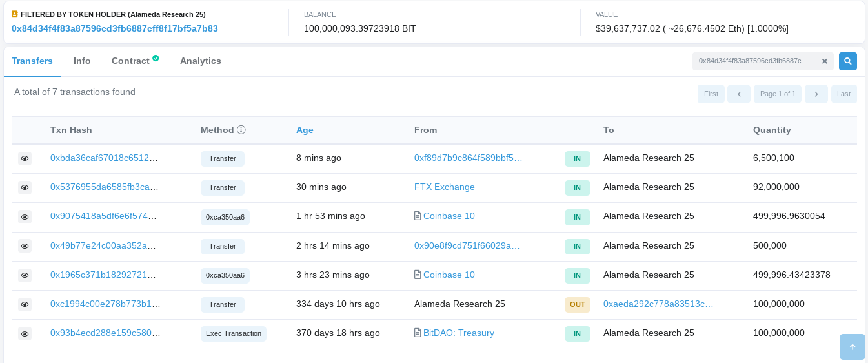Viewport: 868px width, 363px height.
Task: Click the balance 100,000,093.39723918 BIT
Action: coord(360,28)
